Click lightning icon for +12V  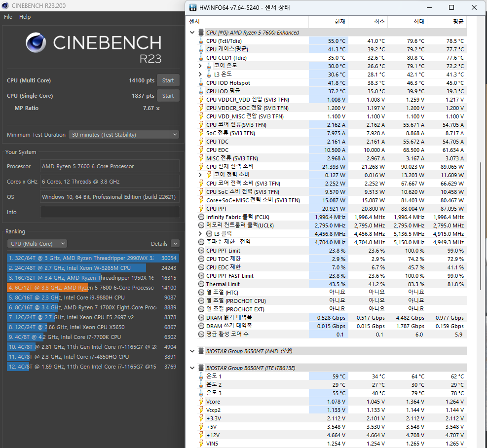(x=201, y=435)
